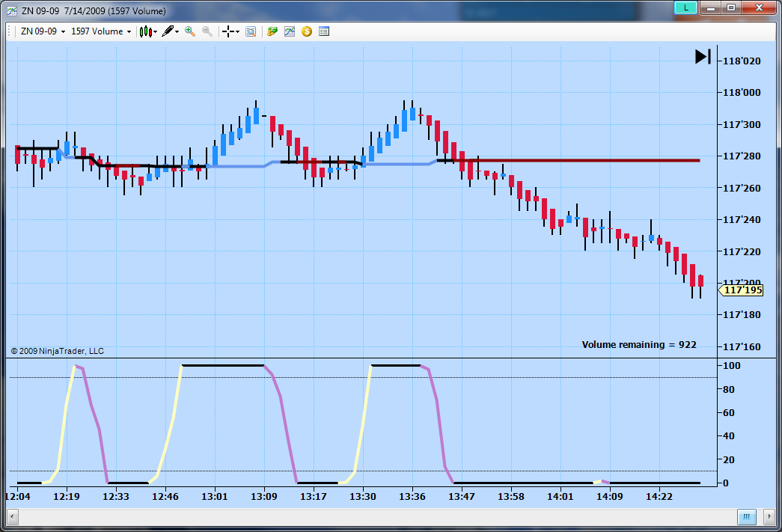Viewport: 782px width, 532px height.
Task: Click the © 2009 NinjaTrader, LLC text
Action: pos(58,351)
